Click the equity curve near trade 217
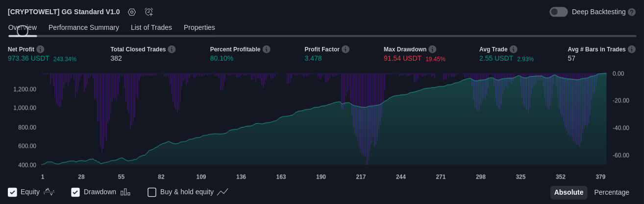 point(361,107)
